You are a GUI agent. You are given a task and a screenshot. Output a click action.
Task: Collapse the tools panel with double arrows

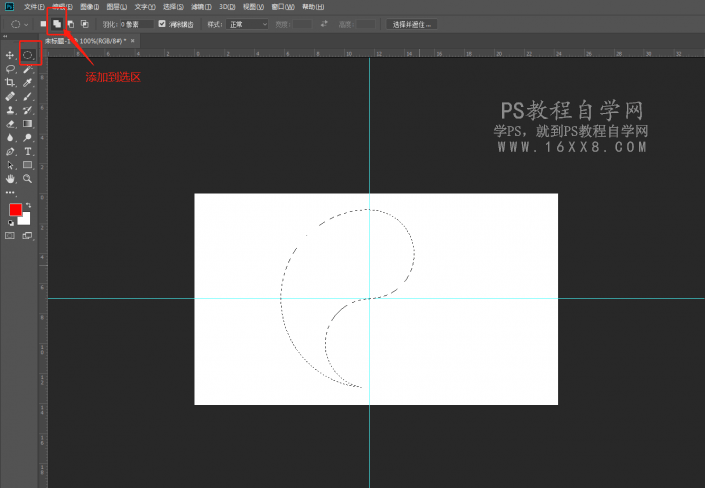[5, 36]
